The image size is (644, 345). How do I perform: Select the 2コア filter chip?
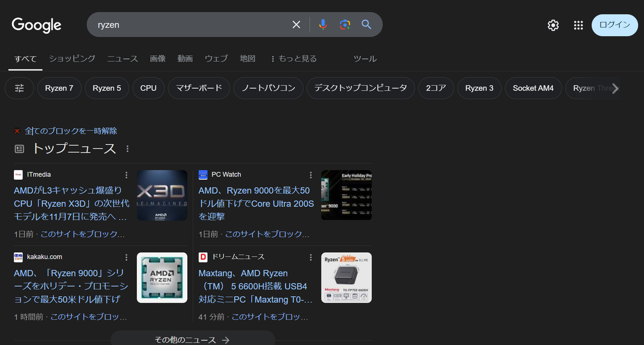tap(436, 88)
